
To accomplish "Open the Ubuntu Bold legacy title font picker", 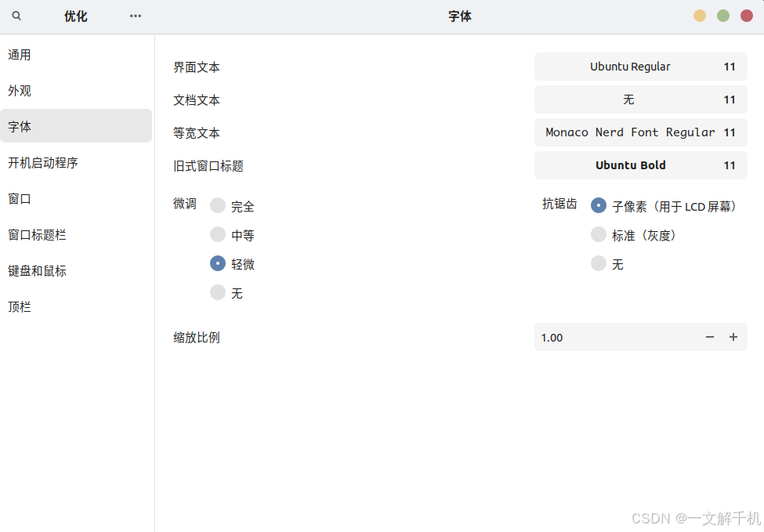I will pos(640,165).
